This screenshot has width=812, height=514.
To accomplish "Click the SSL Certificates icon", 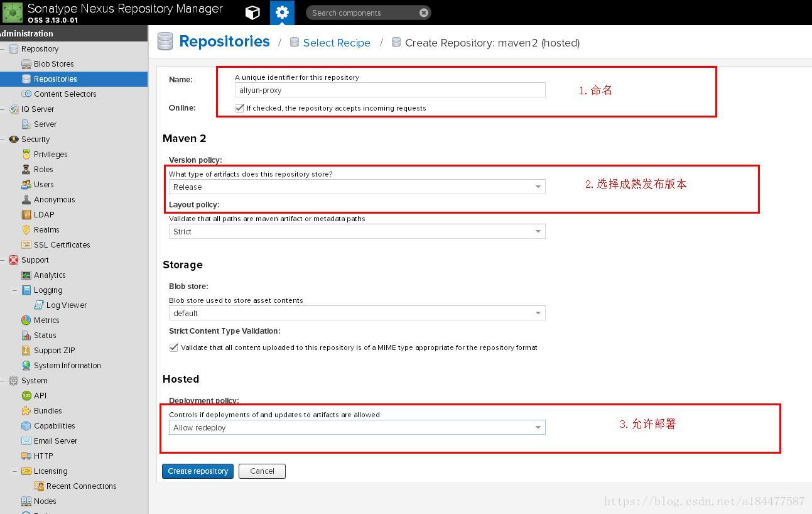I will pos(26,245).
